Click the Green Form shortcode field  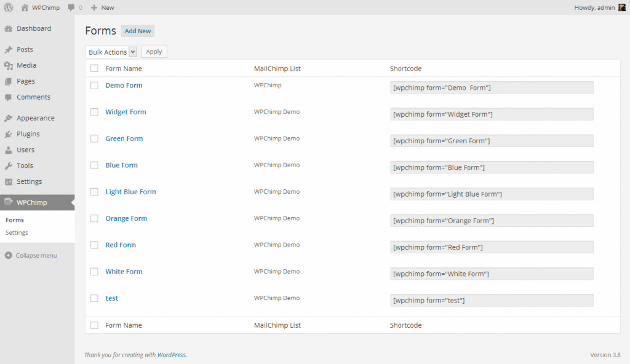(492, 141)
